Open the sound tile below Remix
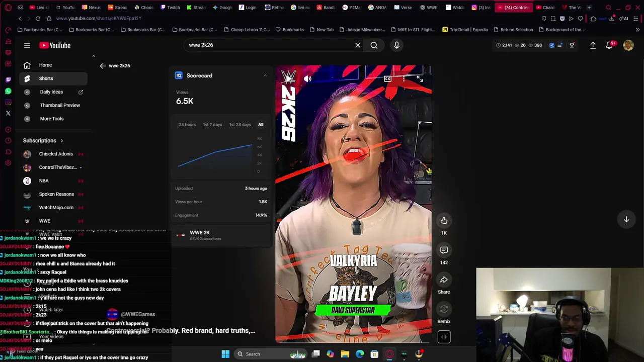 pos(444,337)
